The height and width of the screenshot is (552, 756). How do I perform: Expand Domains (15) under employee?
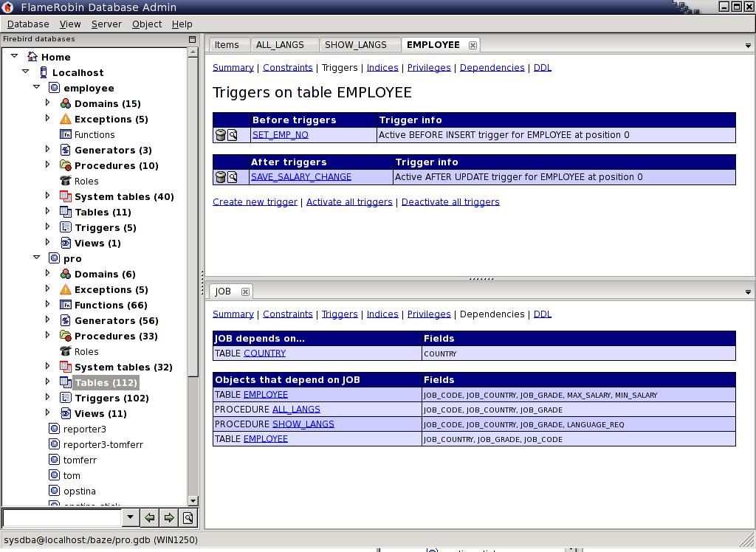(x=47, y=102)
